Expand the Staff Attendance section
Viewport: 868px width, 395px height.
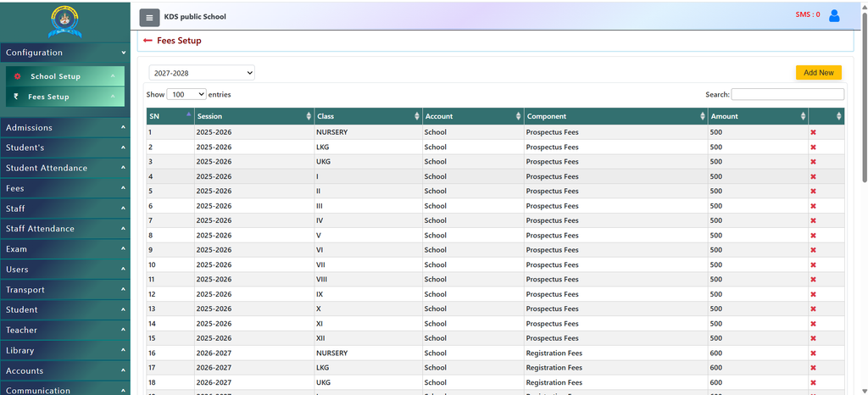pyautogui.click(x=64, y=229)
